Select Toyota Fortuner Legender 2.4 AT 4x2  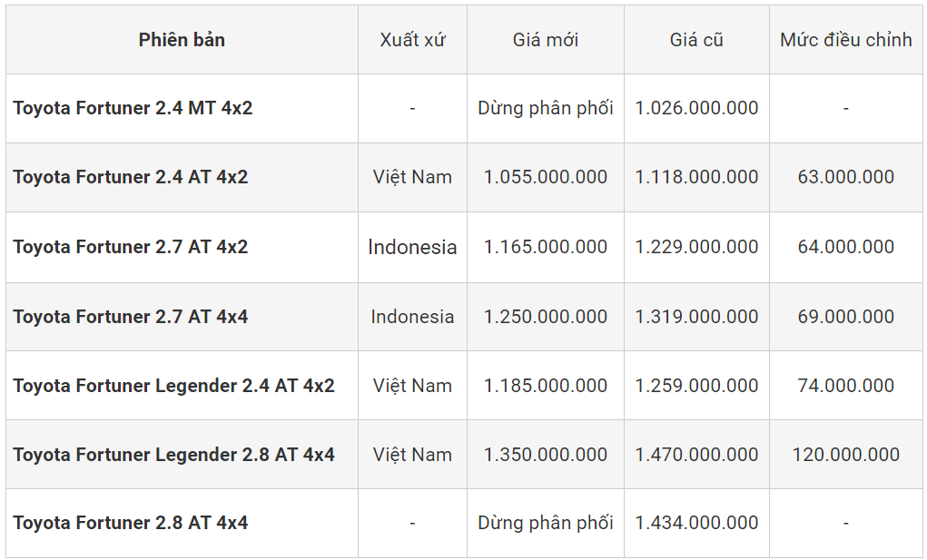tap(173, 386)
